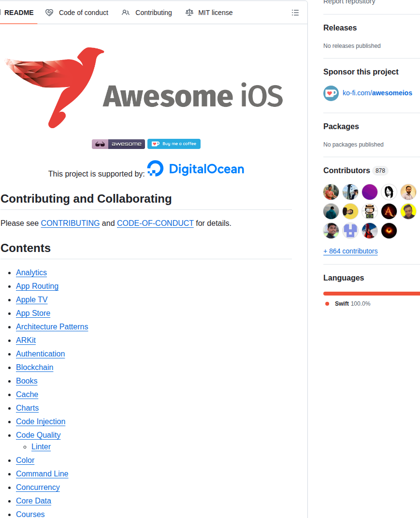420x518 pixels.
Task: Click the ko-fi cup icon under Sponsor
Action: pos(331,93)
